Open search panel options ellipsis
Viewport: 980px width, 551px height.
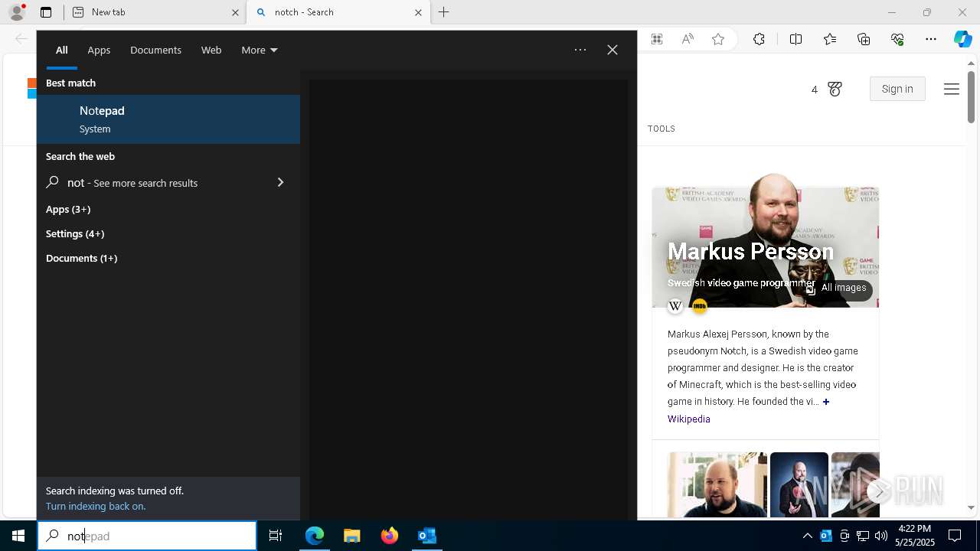(x=580, y=50)
